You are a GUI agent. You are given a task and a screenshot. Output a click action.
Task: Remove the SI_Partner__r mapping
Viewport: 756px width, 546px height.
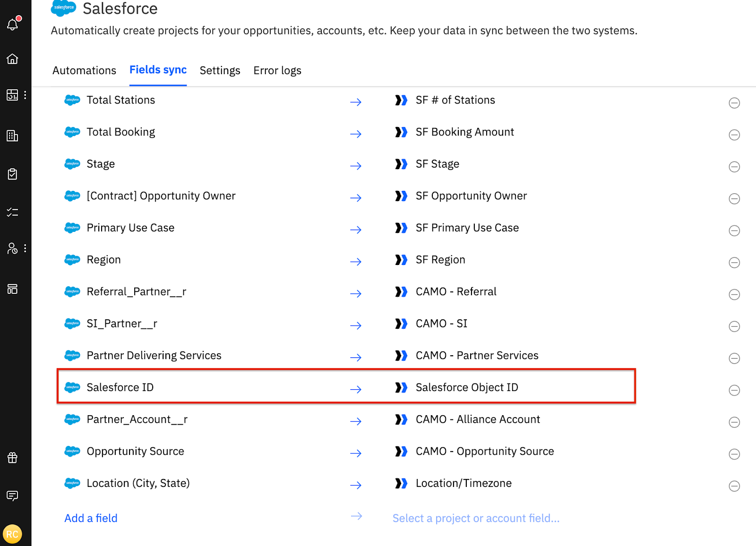pyautogui.click(x=734, y=326)
